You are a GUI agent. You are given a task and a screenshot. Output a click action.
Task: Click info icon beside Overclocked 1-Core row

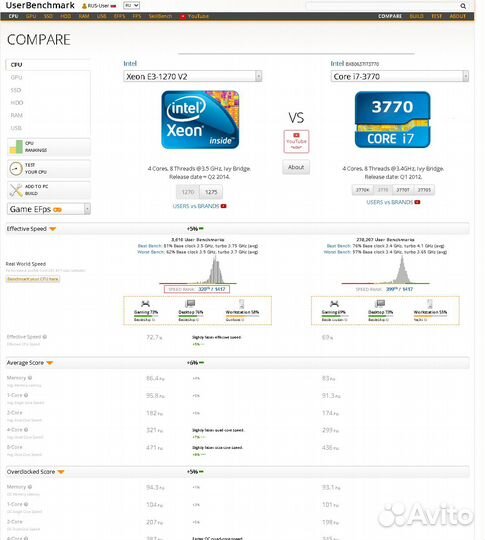(x=26, y=504)
